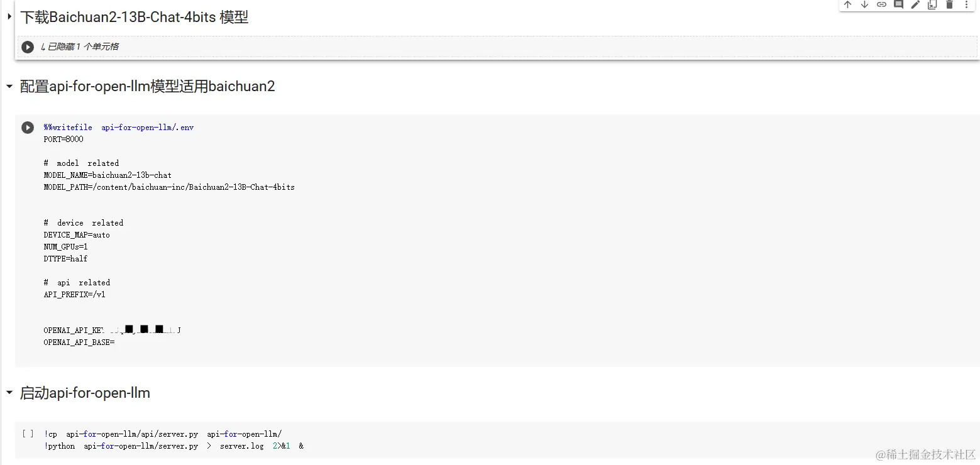Collapse the 配置api-for-open-llm section
This screenshot has height=465, width=980.
9,86
